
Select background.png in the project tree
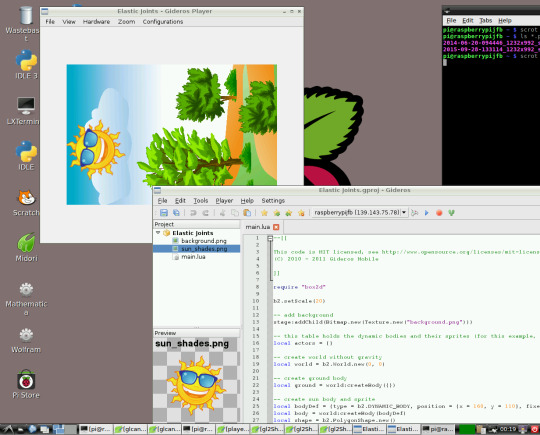[x=204, y=241]
